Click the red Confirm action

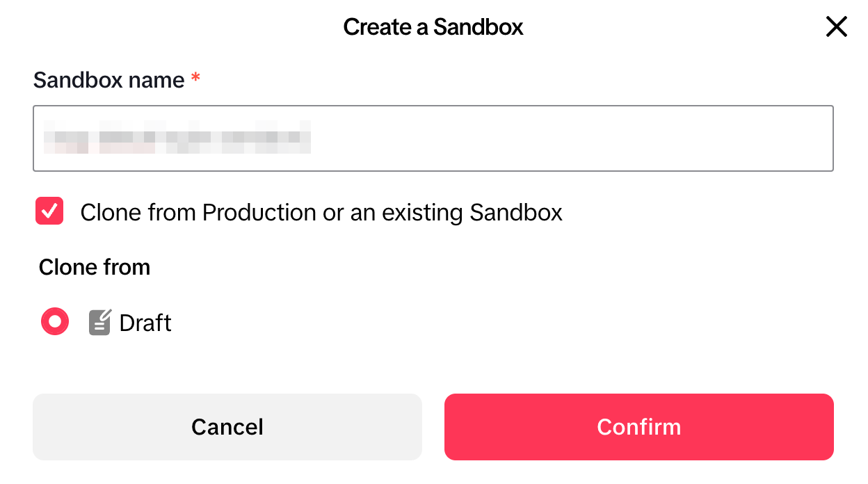click(x=638, y=427)
